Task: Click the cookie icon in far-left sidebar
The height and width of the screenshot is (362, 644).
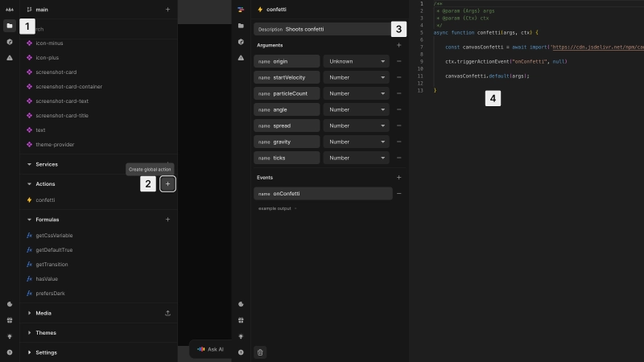Action: point(10,304)
